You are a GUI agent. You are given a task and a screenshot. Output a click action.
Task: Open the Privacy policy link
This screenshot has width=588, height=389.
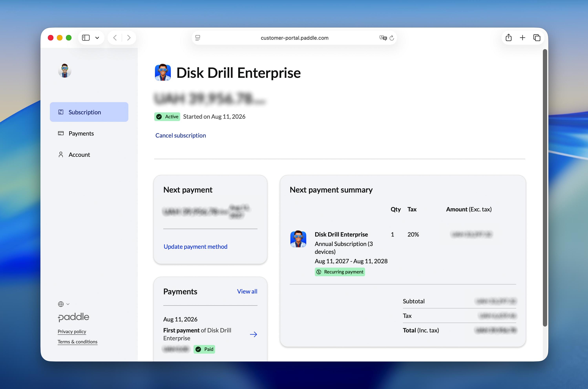click(72, 331)
